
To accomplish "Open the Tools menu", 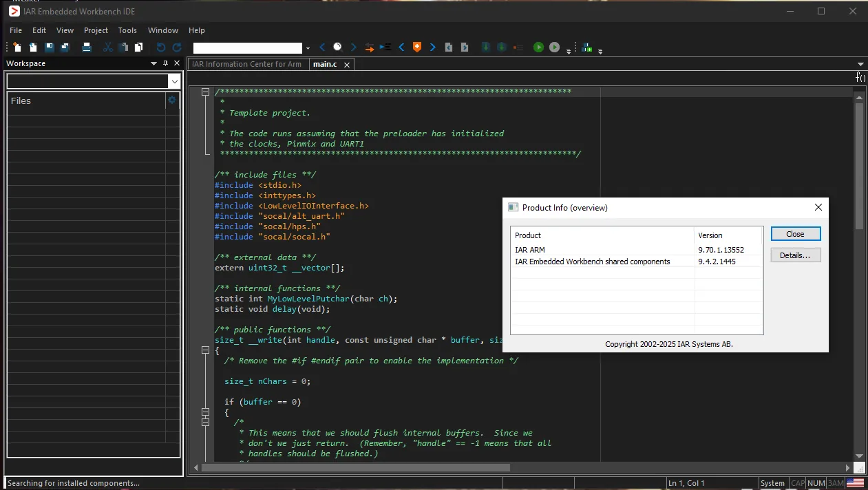I will coord(127,30).
